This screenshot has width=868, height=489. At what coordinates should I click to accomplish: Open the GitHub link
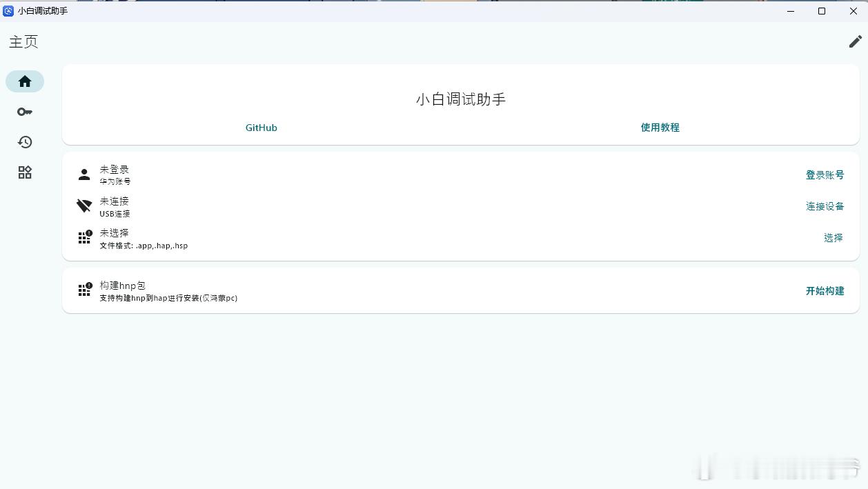click(261, 128)
